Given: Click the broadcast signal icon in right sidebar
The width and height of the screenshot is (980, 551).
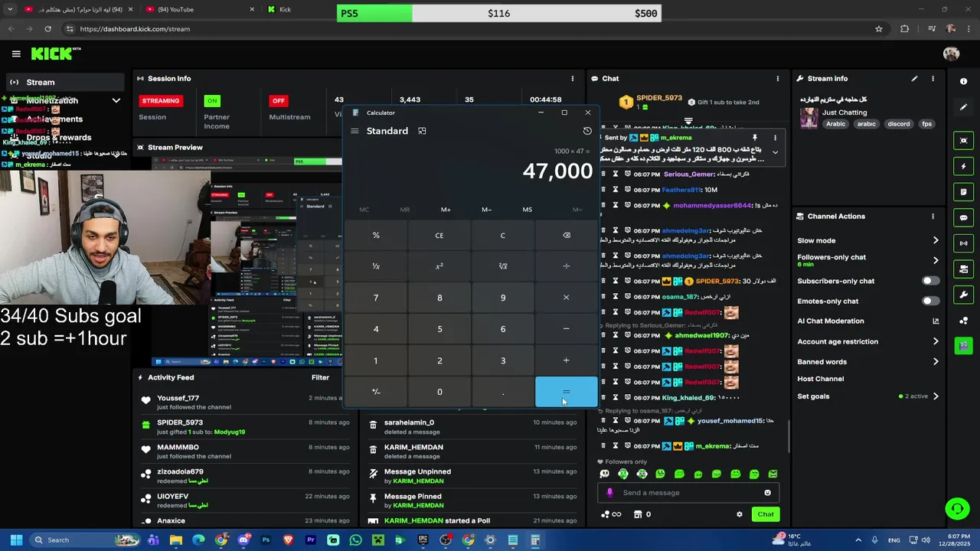Looking at the screenshot, I should pos(963,243).
